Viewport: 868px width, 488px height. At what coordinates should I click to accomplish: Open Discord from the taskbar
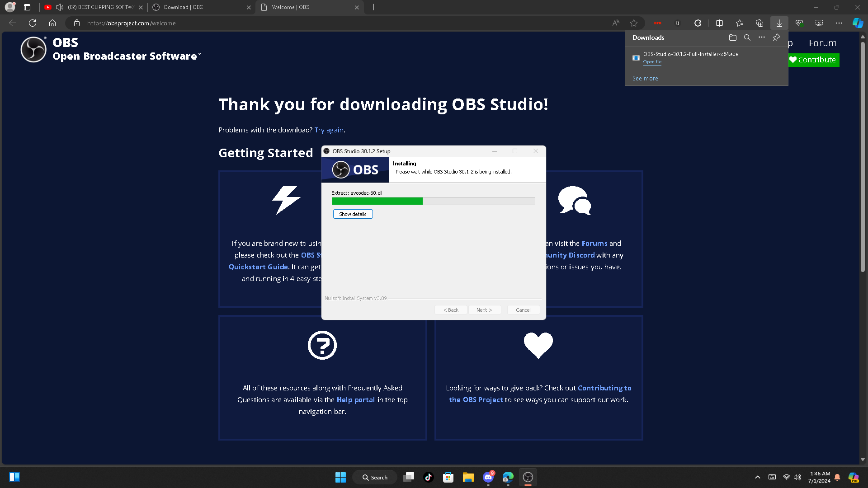coord(488,477)
